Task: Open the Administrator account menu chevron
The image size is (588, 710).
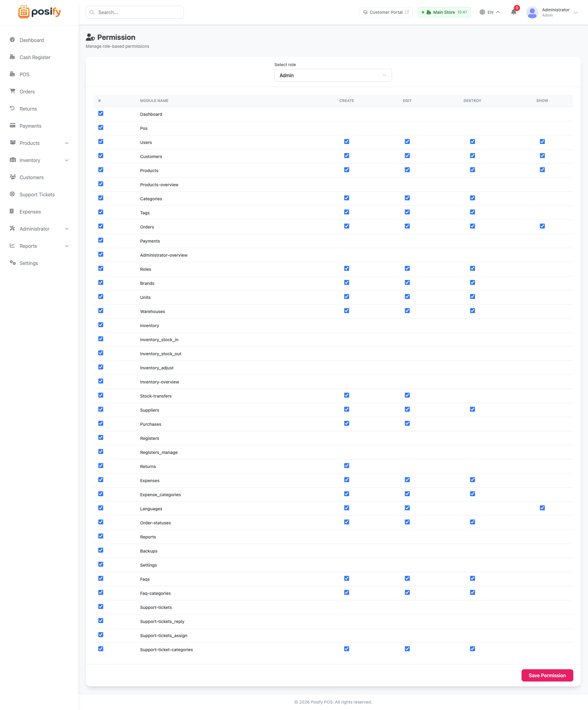Action: click(x=575, y=13)
